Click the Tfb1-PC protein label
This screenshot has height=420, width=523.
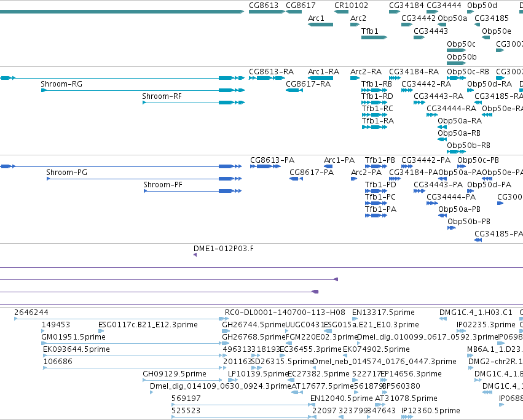[x=380, y=197]
